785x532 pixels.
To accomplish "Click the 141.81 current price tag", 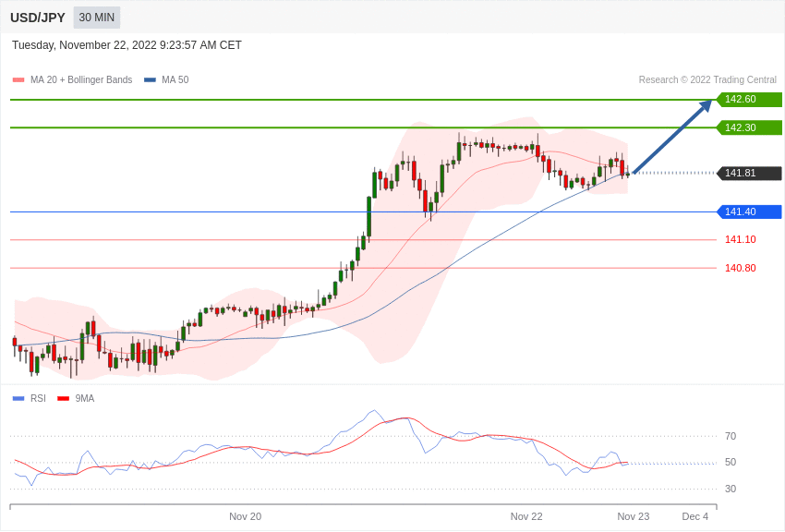I will click(x=749, y=173).
